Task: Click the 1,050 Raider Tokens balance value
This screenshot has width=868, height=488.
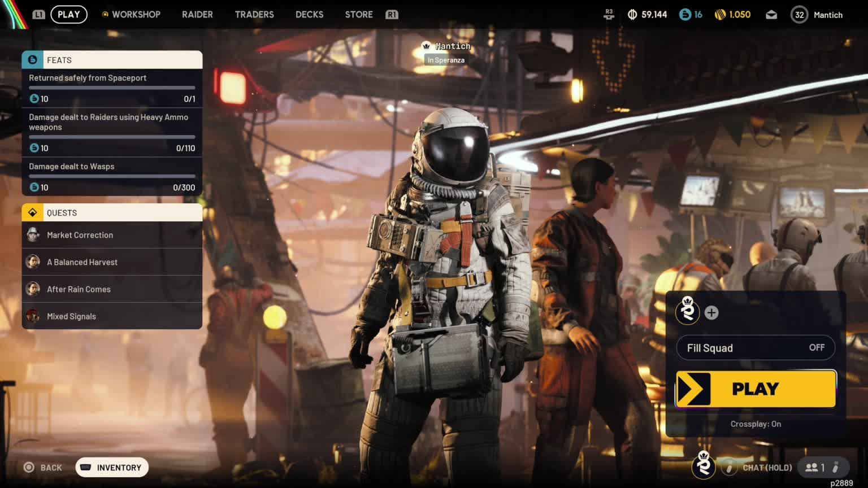Action: (740, 15)
